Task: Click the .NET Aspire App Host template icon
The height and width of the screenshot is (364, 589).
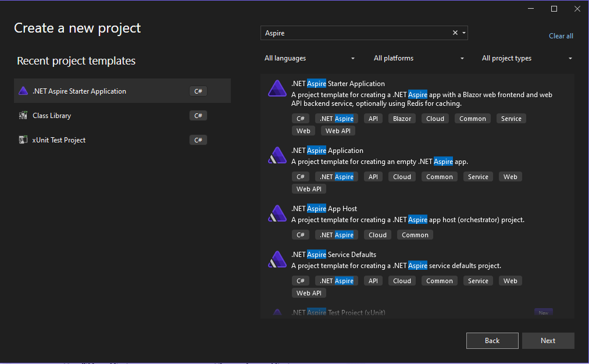Action: (277, 213)
